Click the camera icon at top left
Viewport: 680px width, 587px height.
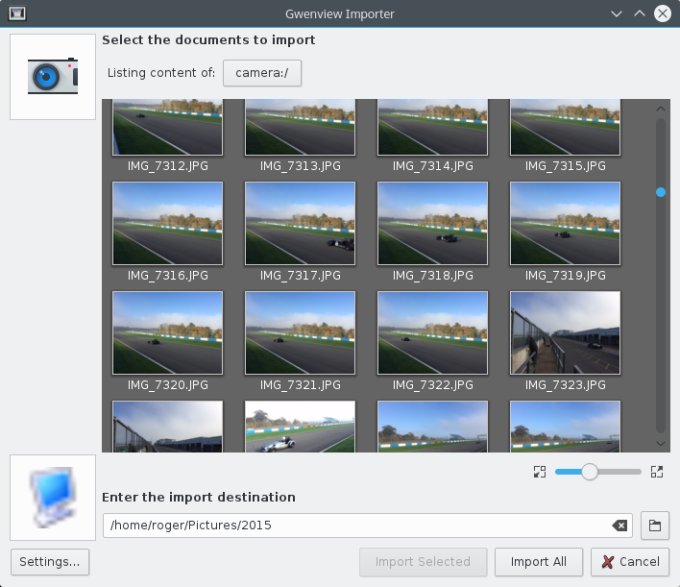pos(53,77)
